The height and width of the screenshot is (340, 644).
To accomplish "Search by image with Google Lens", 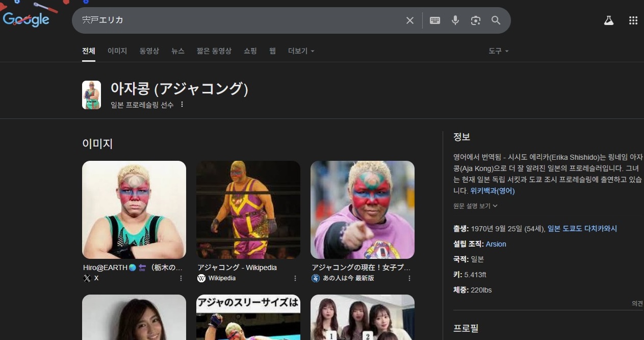I will 476,20.
